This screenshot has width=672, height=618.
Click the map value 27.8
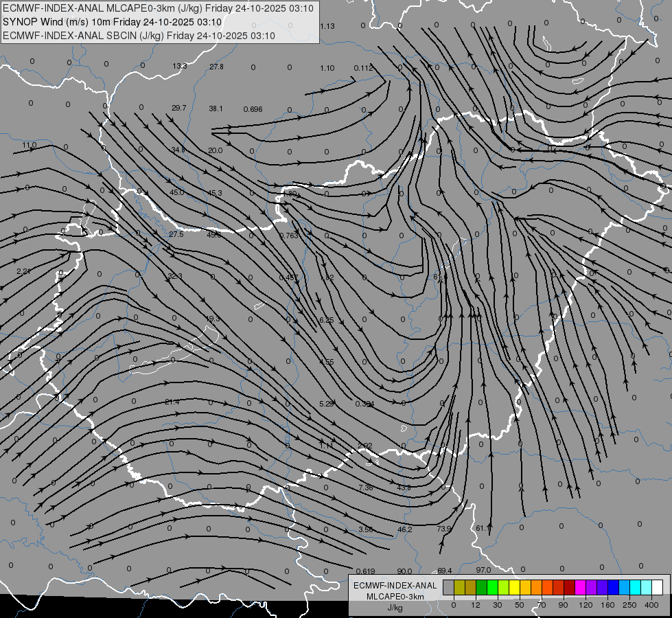click(x=216, y=67)
